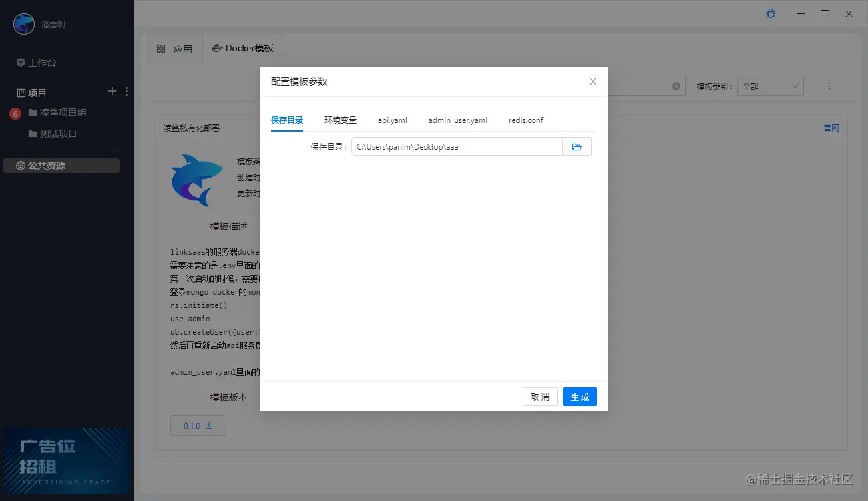Click the folder browse icon beside 保存目录

[577, 146]
